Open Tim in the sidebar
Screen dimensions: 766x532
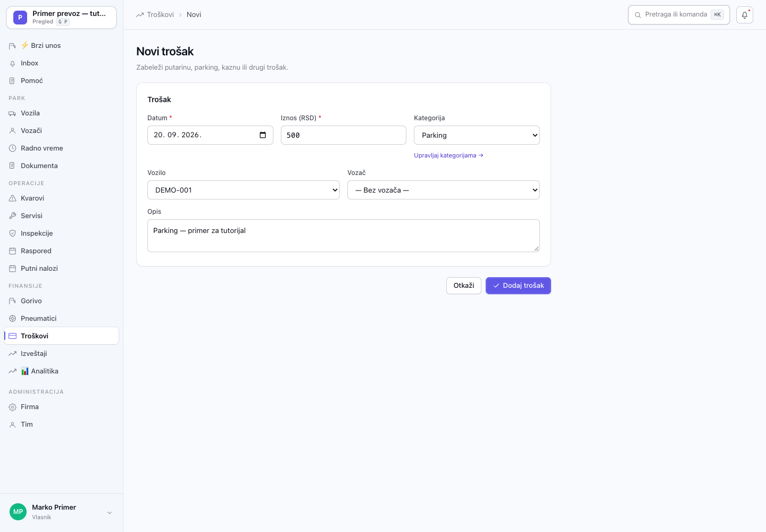point(61,425)
